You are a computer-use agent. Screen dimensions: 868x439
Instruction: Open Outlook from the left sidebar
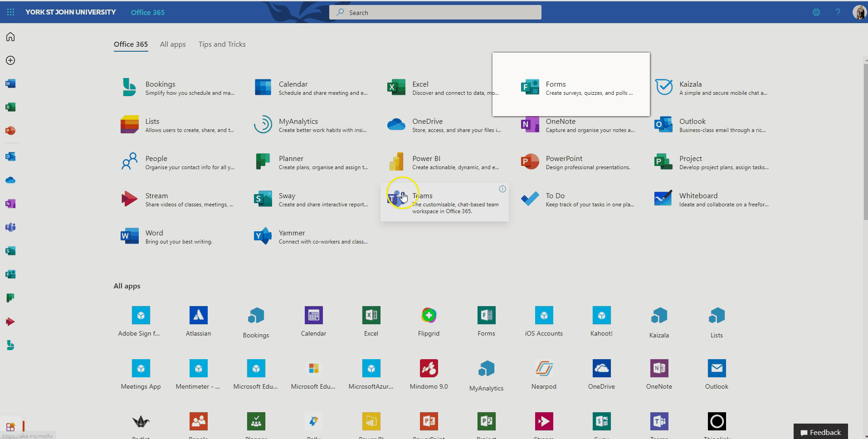pos(10,156)
